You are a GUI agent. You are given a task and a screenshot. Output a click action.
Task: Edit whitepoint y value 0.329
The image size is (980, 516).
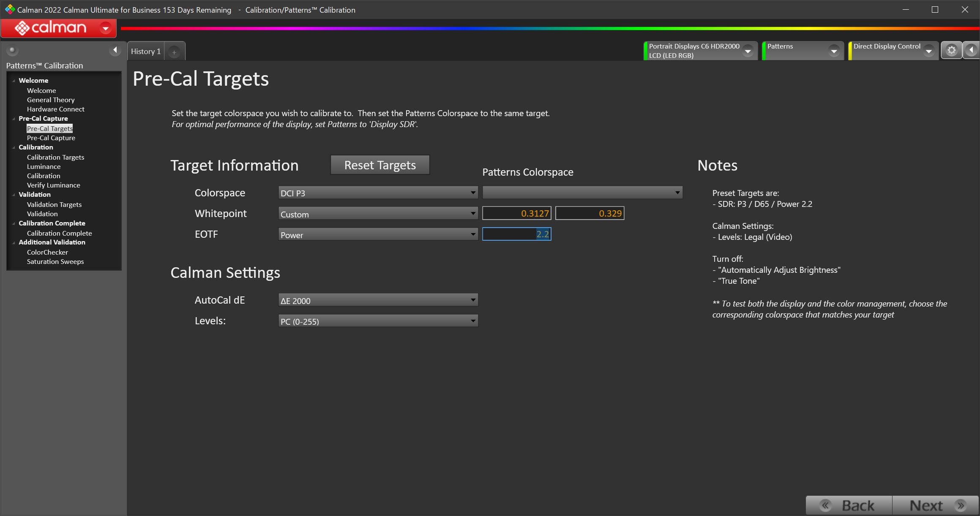coord(590,213)
